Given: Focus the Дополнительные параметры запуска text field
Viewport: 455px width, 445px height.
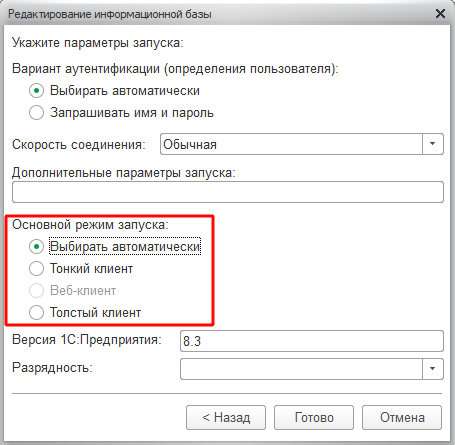Looking at the screenshot, I should [228, 192].
